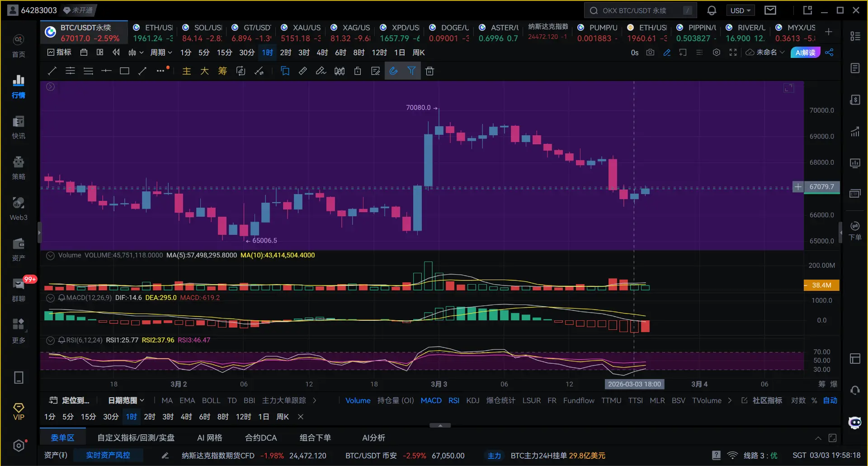The width and height of the screenshot is (868, 466).
Task: Open the 下单 order panel icon on the right sidebar
Action: 855,231
